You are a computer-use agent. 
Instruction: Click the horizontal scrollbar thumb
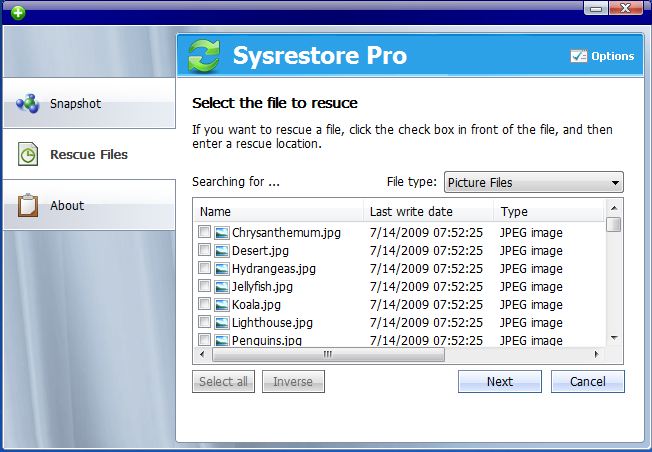pos(328,354)
